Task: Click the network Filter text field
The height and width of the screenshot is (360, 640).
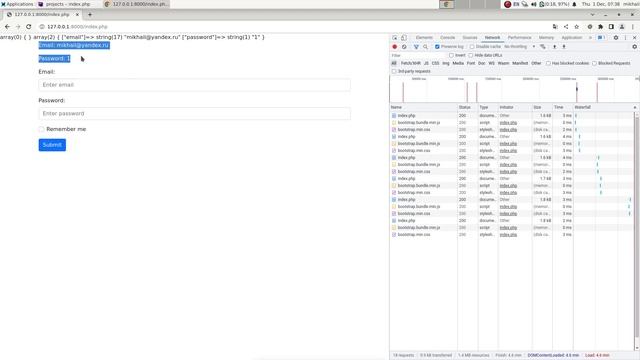Action: [x=418, y=55]
